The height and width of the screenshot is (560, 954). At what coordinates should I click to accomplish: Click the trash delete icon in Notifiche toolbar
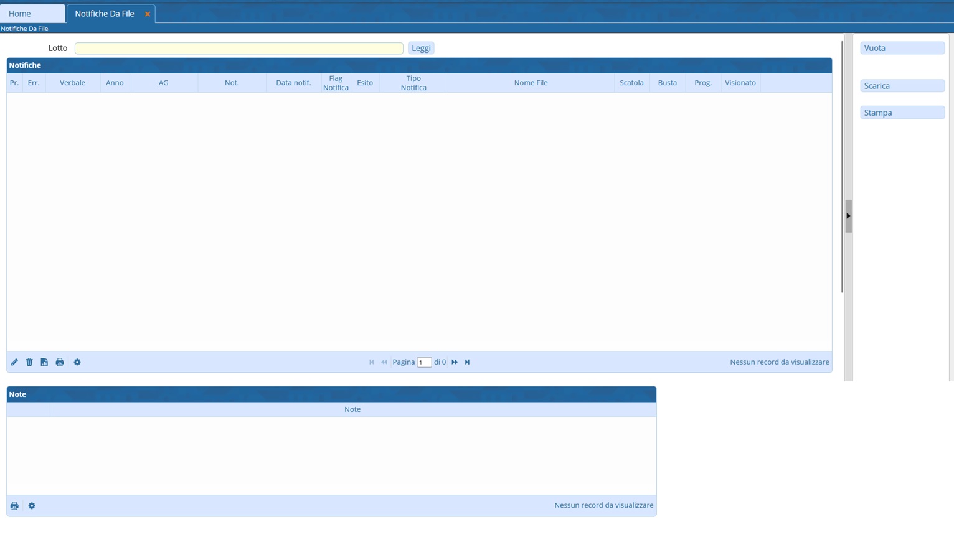(x=29, y=362)
